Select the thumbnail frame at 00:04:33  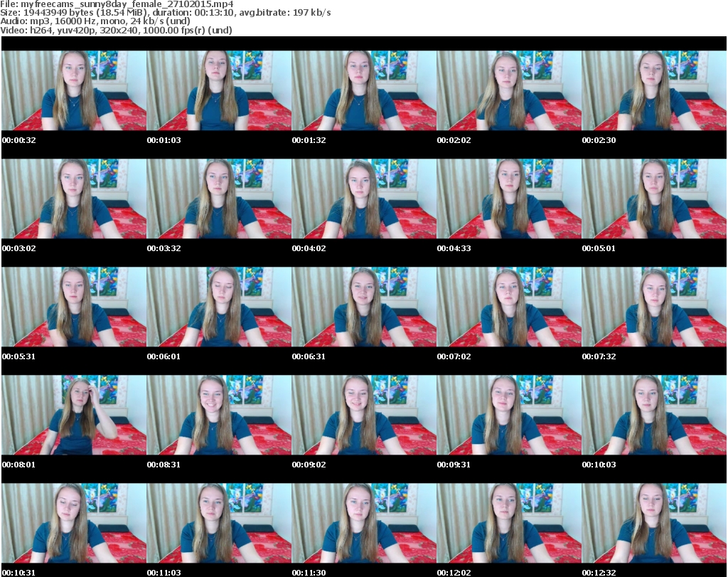click(x=509, y=198)
